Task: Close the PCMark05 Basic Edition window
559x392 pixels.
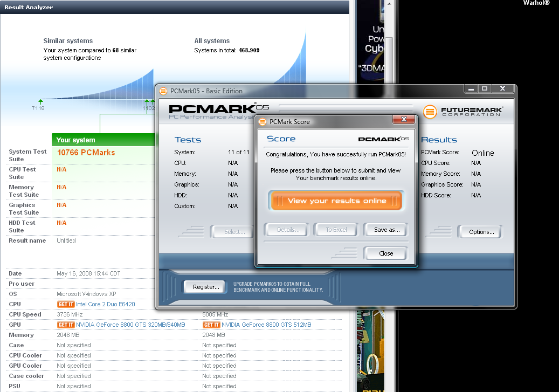Action: tap(503, 88)
